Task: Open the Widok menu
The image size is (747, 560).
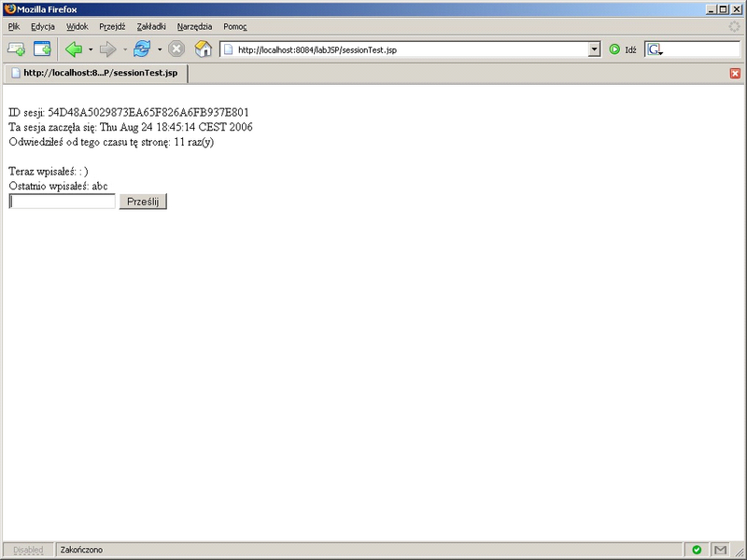Action: point(78,27)
